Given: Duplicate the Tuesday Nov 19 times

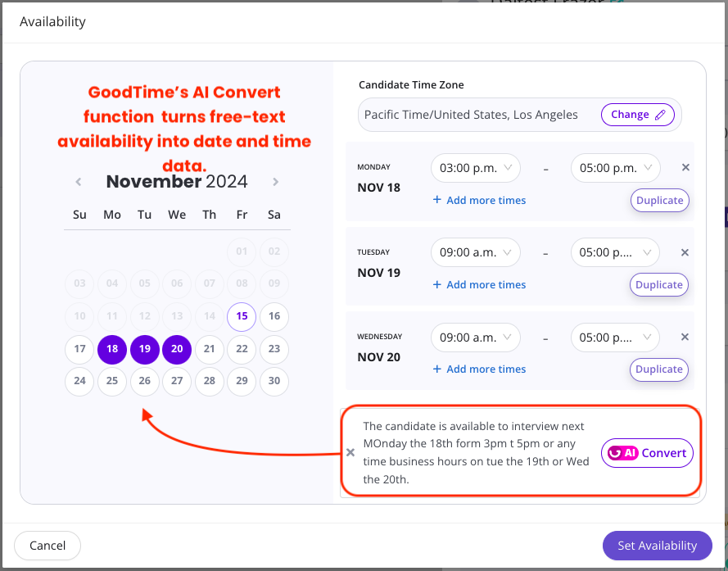Looking at the screenshot, I should [659, 285].
